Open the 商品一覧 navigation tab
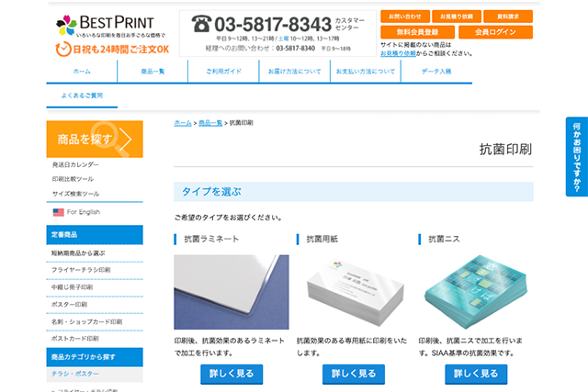This screenshot has width=588, height=392. (153, 72)
